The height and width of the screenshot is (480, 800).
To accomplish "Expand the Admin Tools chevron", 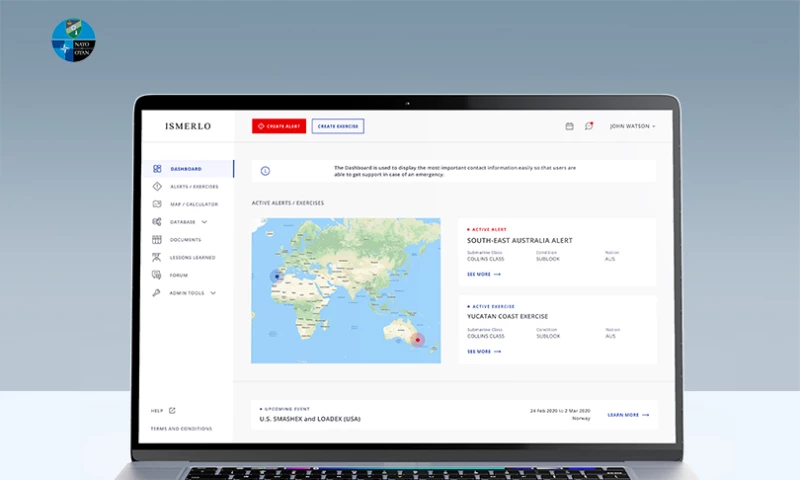I will pos(213,293).
